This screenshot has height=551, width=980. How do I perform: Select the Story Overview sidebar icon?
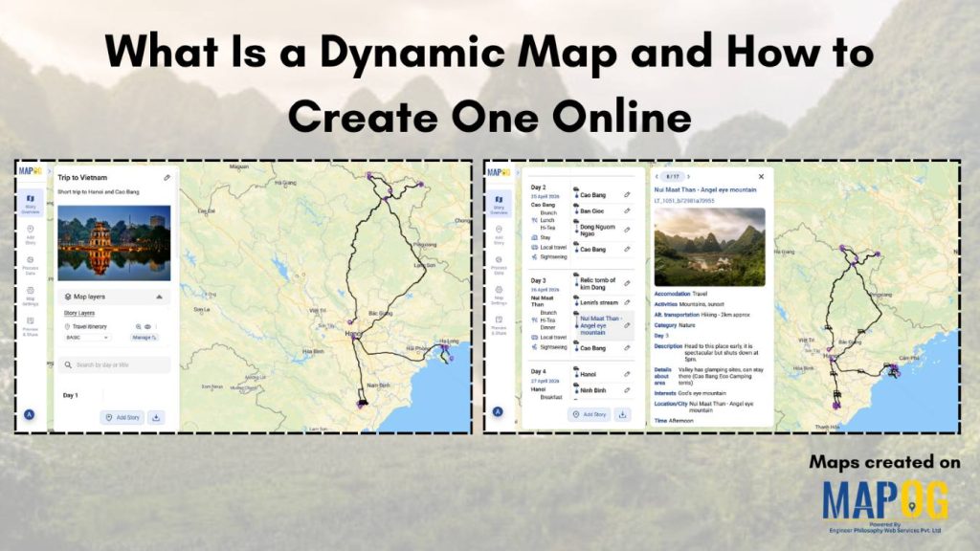[x=29, y=199]
